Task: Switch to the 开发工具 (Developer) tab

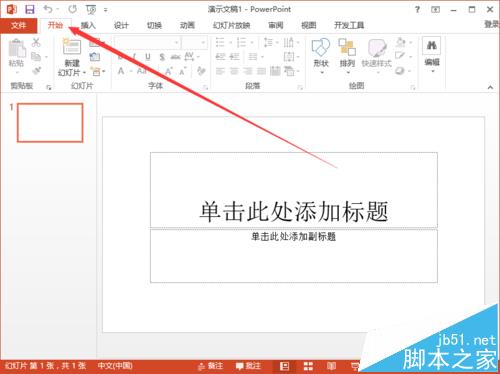Action: (349, 25)
